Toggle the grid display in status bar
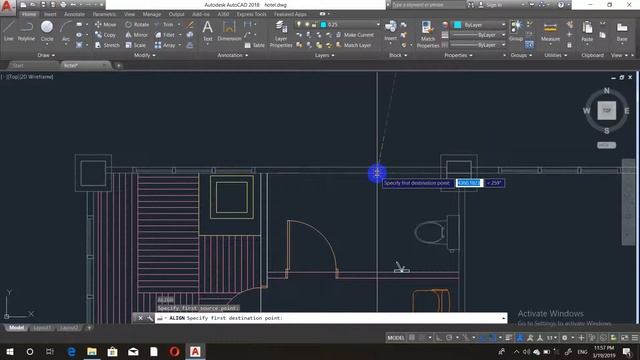The width and height of the screenshot is (640, 360). [x=412, y=338]
